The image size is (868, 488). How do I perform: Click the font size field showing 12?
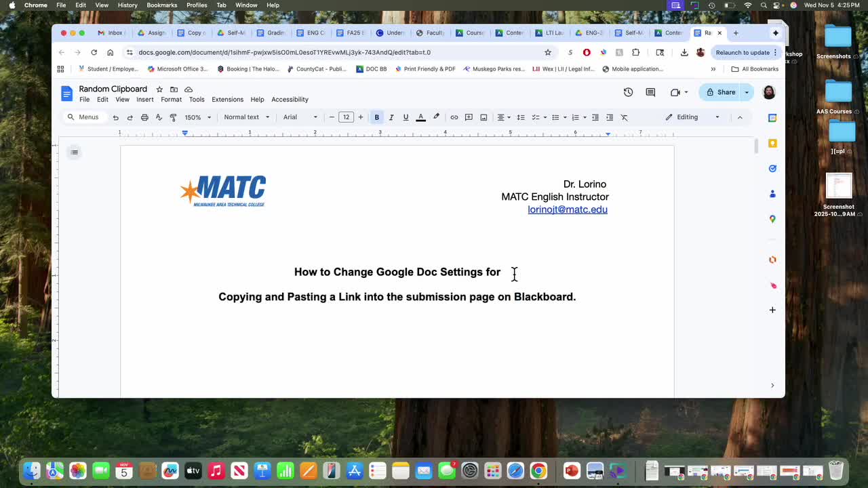(346, 117)
